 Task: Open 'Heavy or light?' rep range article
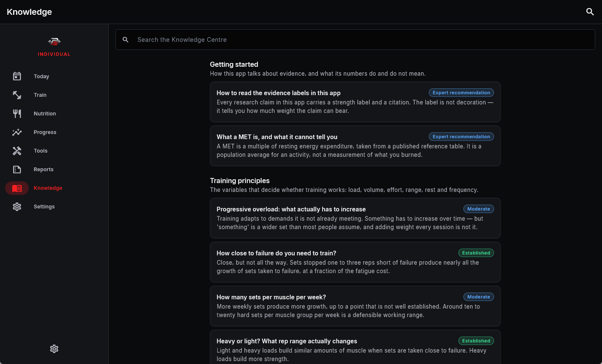(355, 347)
